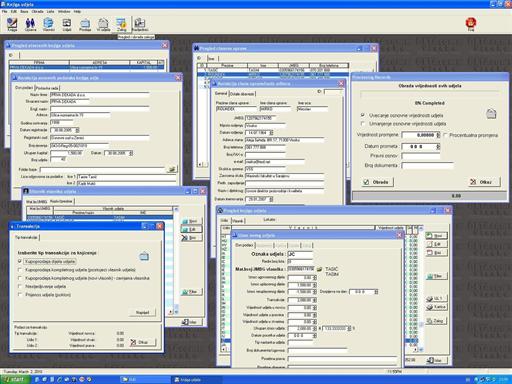Select Prijenos udjela (poklon) option
This screenshot has height=384, width=512.
coord(44,295)
